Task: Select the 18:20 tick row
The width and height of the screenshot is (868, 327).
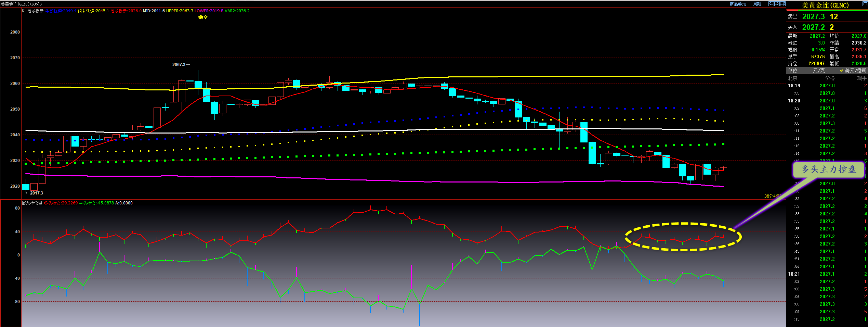Action: pos(827,101)
